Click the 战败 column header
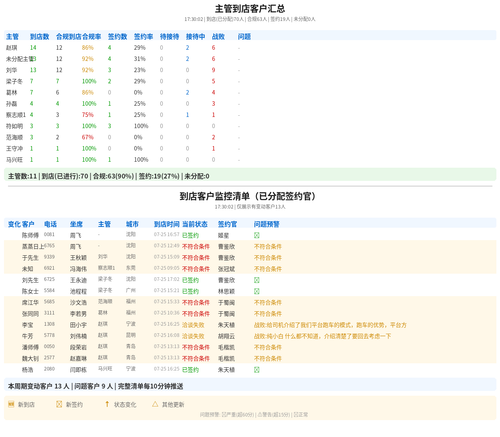500x437 pixels. point(218,37)
